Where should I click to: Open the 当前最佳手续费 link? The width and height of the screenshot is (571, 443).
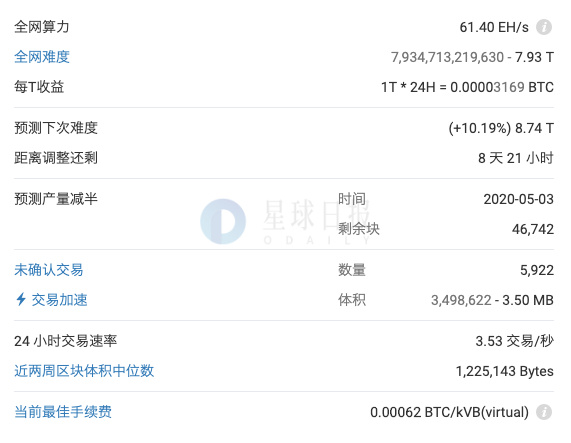click(x=63, y=412)
